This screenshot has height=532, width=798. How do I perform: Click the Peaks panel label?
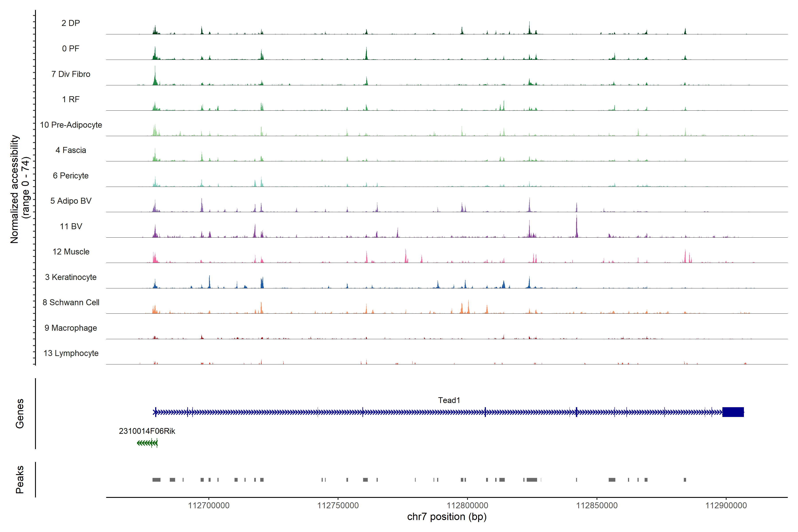[20, 479]
